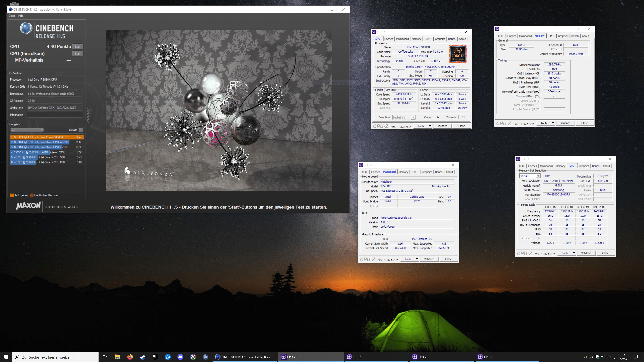This screenshot has width=644, height=362.
Task: Click Close in the CPU-Z Mainboard window
Action: (448, 259)
